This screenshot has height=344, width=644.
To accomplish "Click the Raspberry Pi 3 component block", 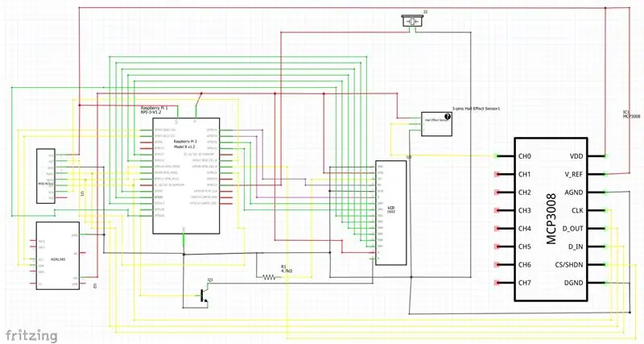I will tap(186, 176).
